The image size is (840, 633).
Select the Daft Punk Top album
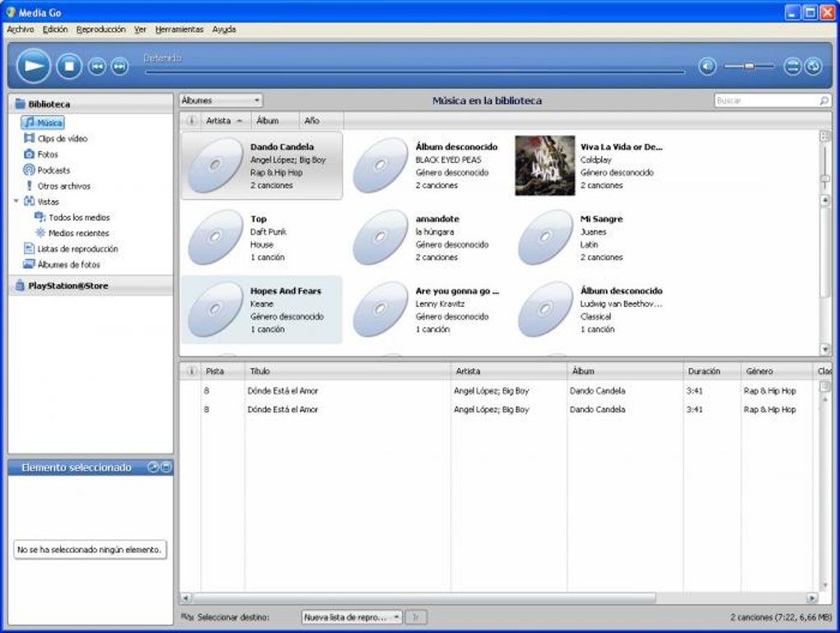point(262,238)
